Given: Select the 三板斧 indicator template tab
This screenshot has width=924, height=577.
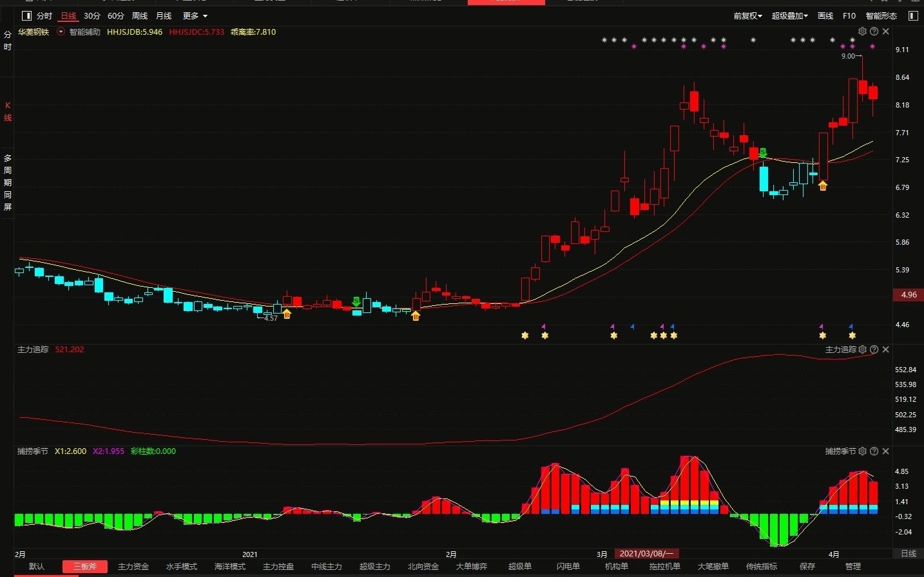Looking at the screenshot, I should coord(85,567).
